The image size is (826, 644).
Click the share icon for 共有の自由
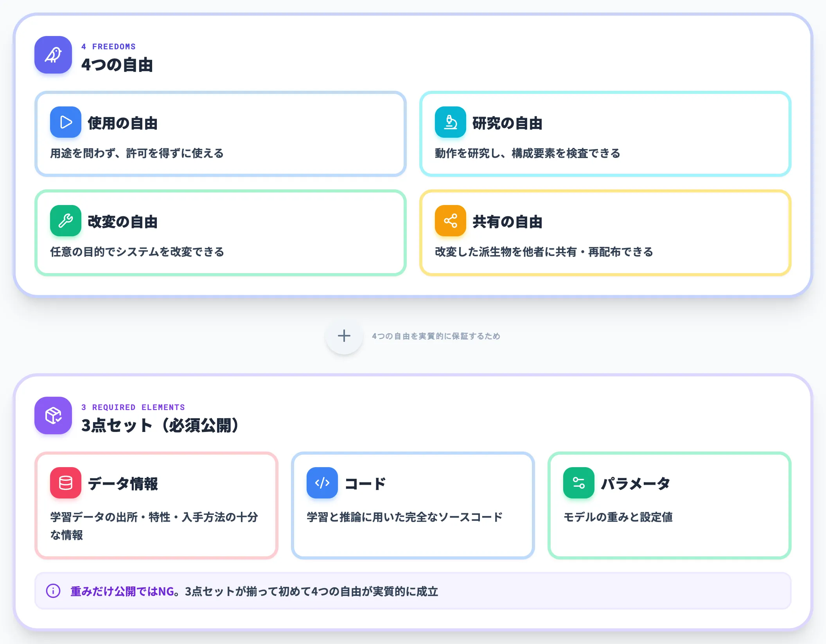[x=451, y=221]
